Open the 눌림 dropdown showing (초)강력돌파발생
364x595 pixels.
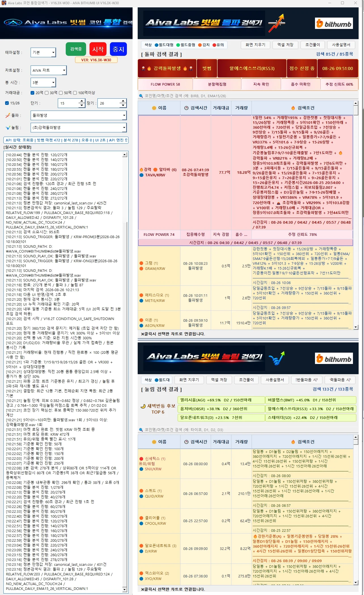coord(78,128)
